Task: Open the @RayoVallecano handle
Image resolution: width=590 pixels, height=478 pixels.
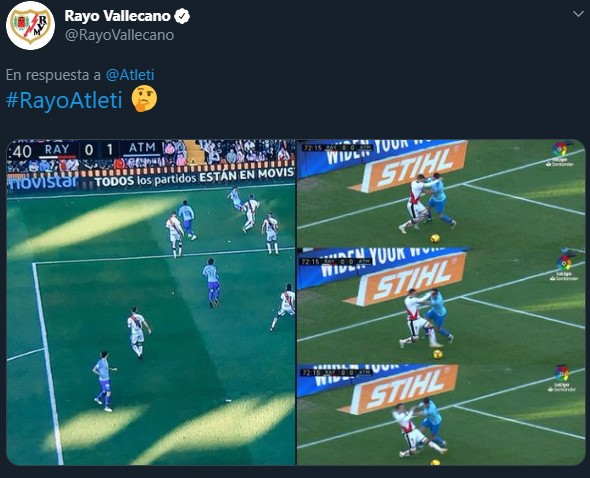Action: tap(119, 35)
